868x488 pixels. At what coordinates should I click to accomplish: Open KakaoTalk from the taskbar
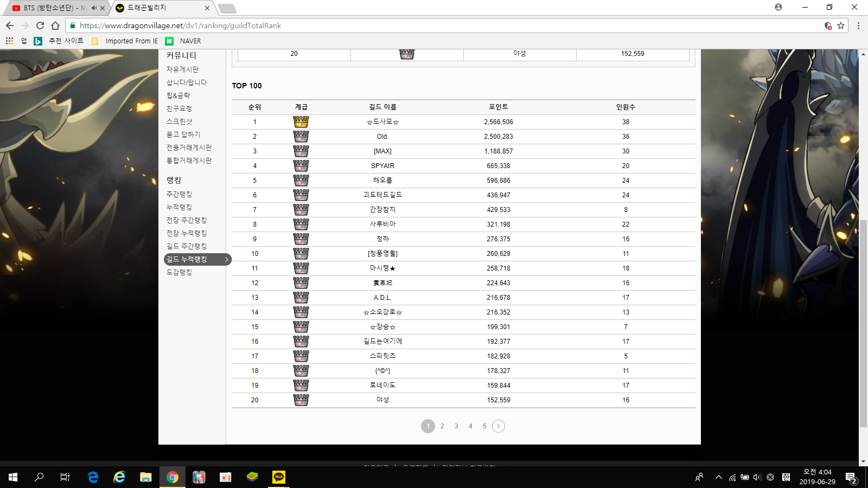(279, 477)
